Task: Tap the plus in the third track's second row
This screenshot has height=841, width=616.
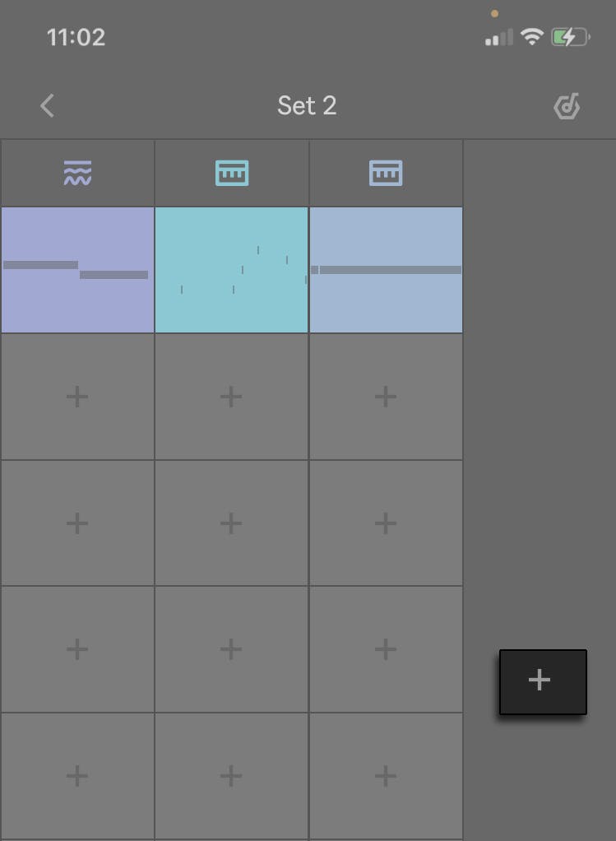Action: 386,397
